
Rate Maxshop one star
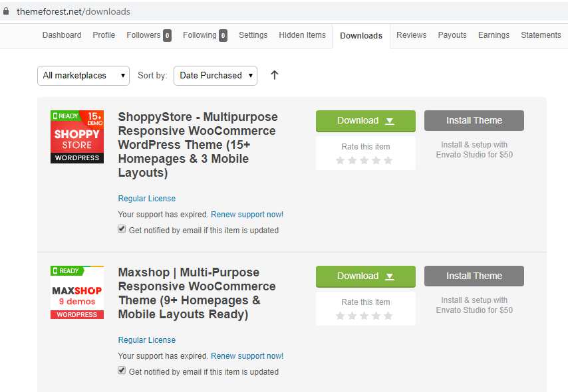coord(340,316)
